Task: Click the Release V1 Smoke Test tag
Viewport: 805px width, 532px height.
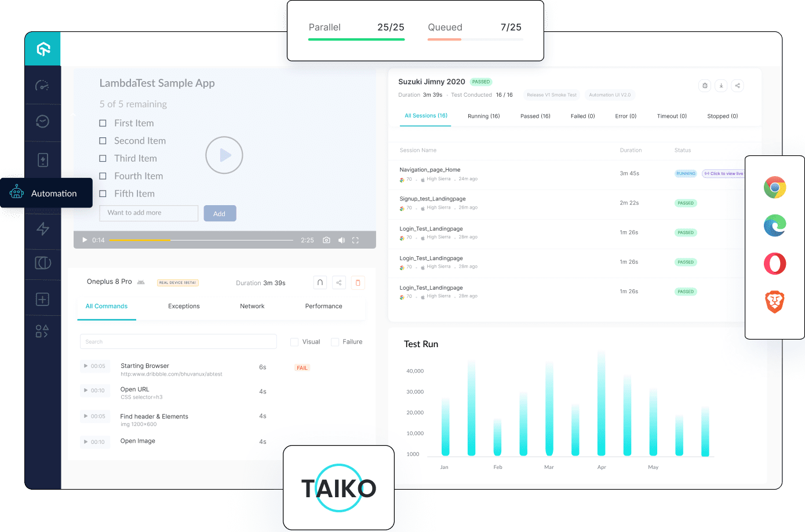Action: [x=552, y=95]
